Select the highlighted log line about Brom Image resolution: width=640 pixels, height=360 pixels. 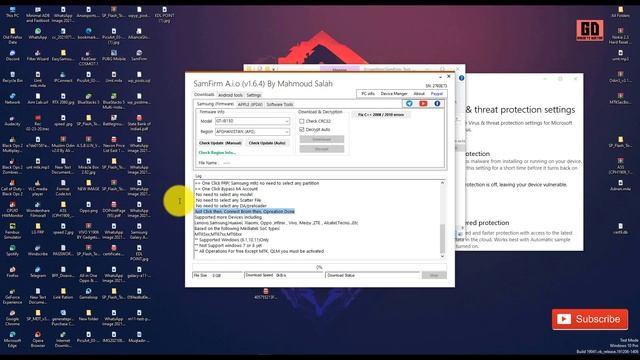click(244, 211)
